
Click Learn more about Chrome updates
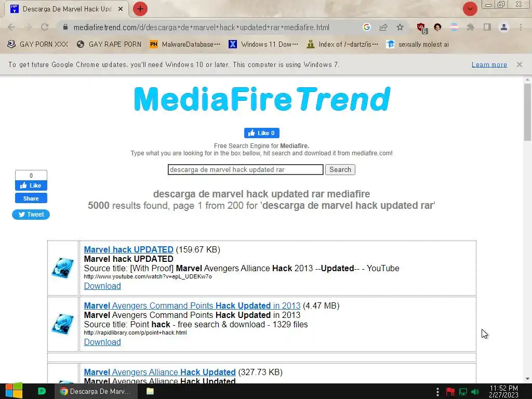click(x=489, y=64)
